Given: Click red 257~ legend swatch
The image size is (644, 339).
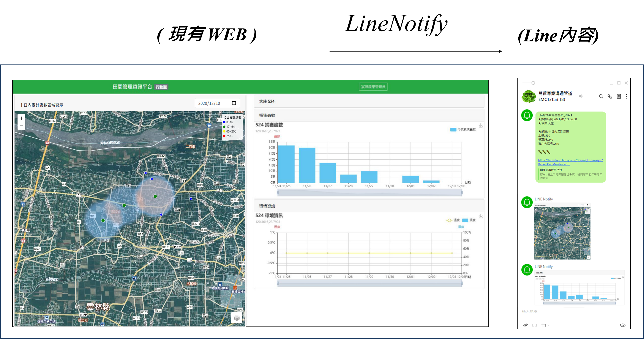Looking at the screenshot, I should (x=224, y=136).
